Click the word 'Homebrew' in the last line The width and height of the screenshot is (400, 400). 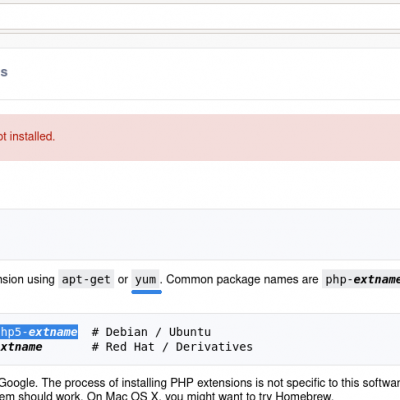[303, 396]
